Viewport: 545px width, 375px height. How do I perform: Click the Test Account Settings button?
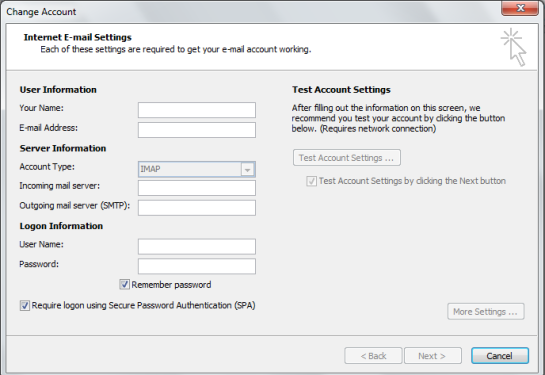[x=347, y=158]
